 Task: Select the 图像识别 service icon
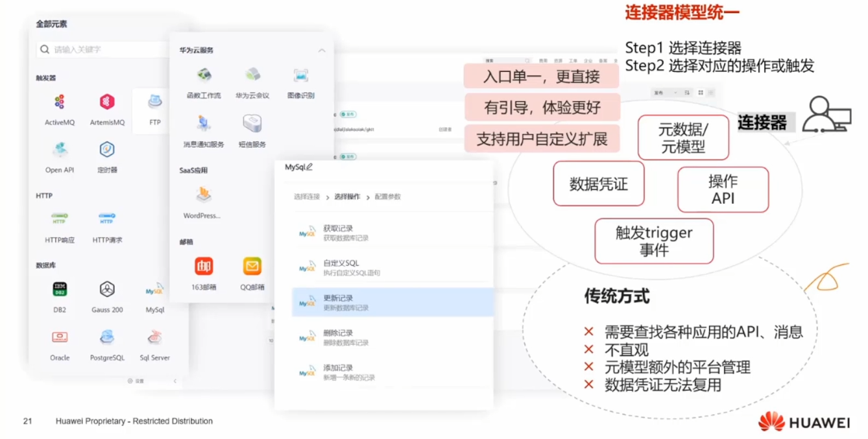[300, 75]
